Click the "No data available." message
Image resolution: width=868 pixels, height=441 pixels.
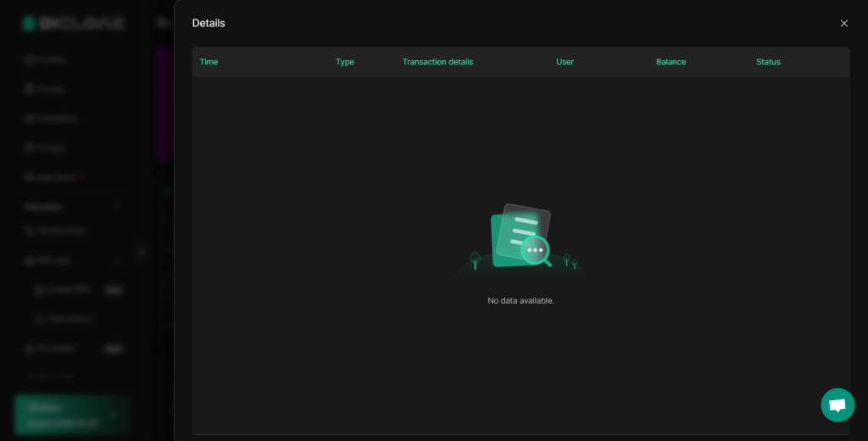pos(520,301)
